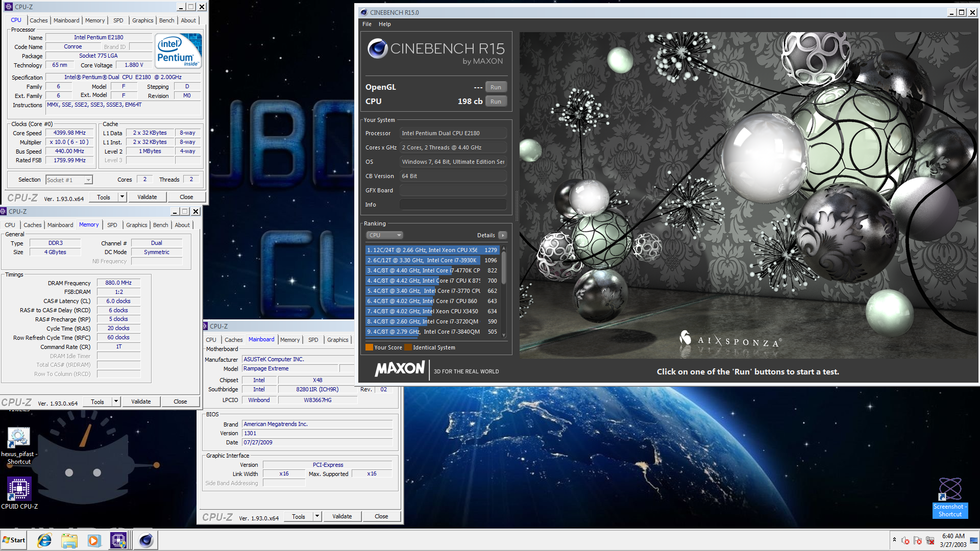Image resolution: width=980 pixels, height=551 pixels.
Task: Open the CPU ranking type dropdown
Action: tap(384, 235)
